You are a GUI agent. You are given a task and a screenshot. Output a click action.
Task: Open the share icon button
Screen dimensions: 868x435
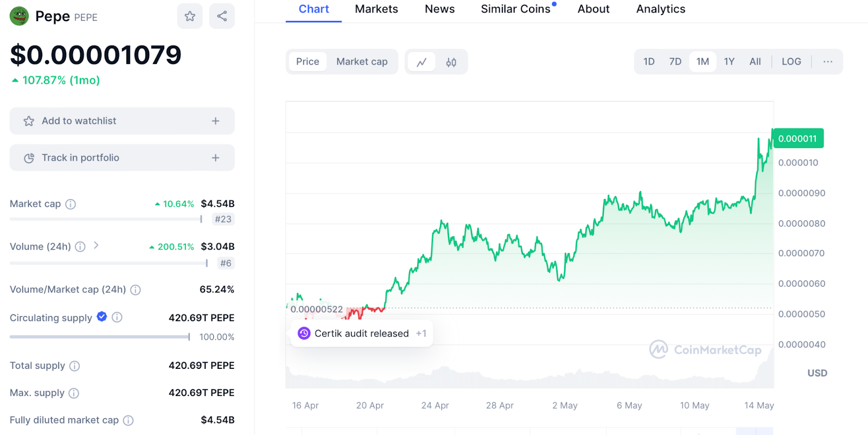point(222,16)
